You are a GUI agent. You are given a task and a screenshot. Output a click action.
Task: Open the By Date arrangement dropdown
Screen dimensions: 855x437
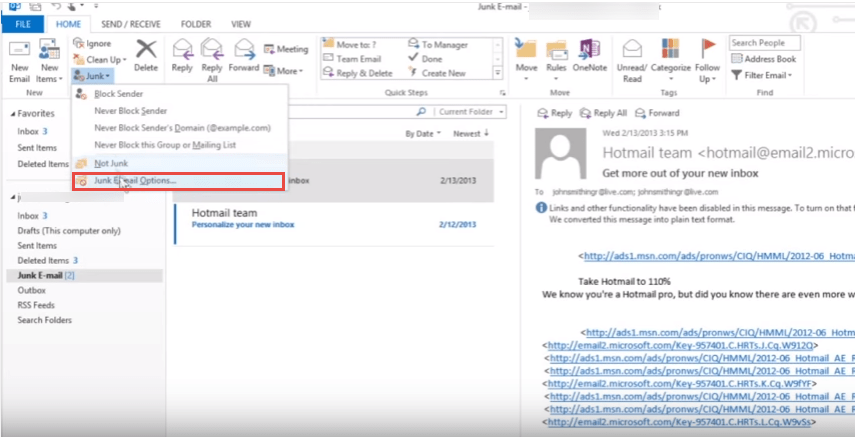[423, 134]
